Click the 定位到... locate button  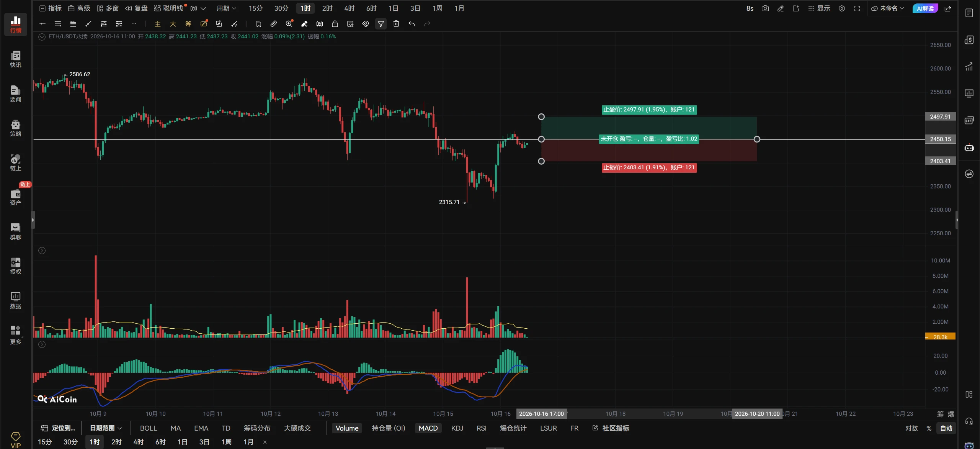[x=58, y=428]
